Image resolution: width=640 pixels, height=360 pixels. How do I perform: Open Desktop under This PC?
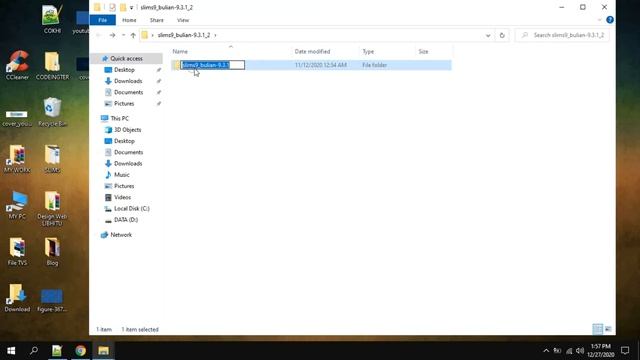pos(124,141)
